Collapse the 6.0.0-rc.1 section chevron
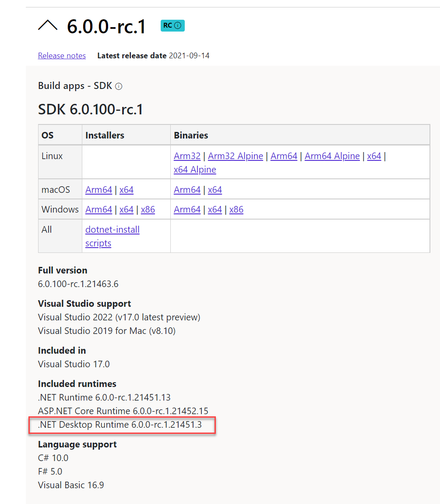 click(x=48, y=25)
